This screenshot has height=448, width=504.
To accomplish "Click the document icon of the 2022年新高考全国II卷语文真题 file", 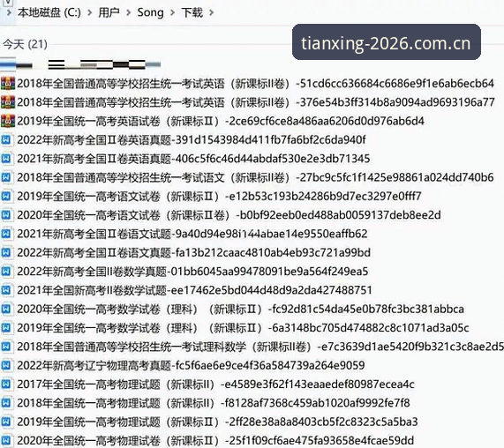I will (7, 253).
